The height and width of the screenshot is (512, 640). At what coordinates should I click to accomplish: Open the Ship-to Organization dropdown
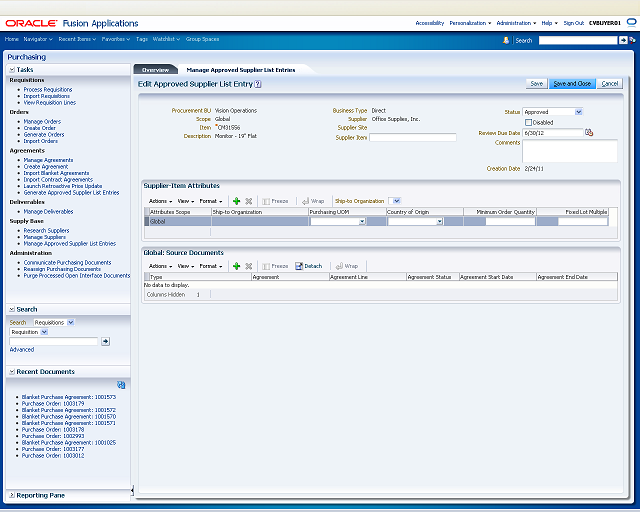coord(396,201)
